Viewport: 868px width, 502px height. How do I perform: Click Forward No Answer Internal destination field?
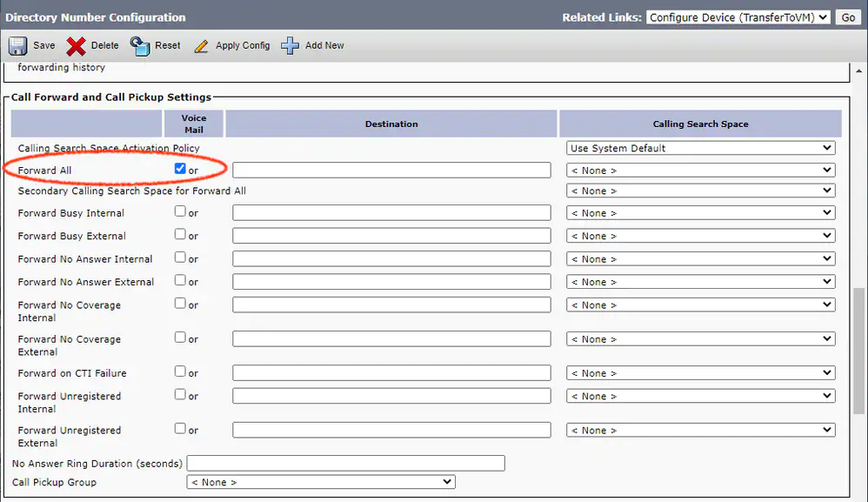(x=391, y=258)
